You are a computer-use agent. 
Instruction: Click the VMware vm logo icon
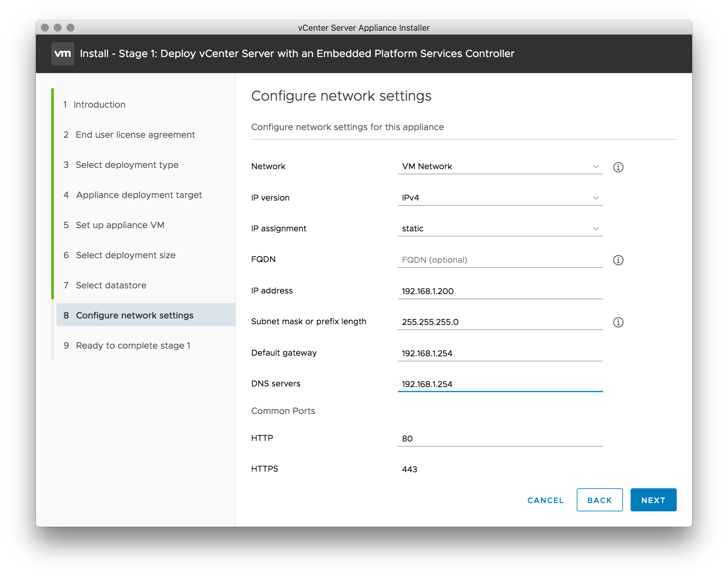tap(62, 53)
